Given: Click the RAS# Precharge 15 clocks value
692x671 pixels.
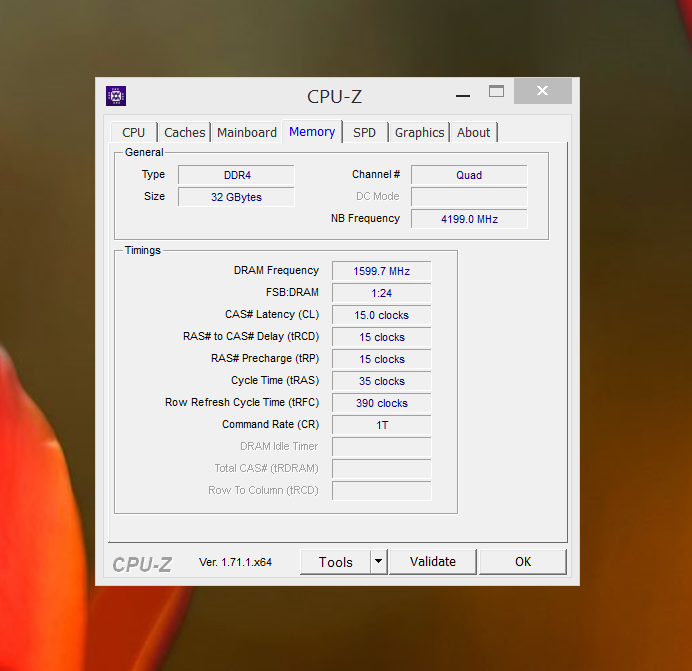Looking at the screenshot, I should [x=382, y=359].
